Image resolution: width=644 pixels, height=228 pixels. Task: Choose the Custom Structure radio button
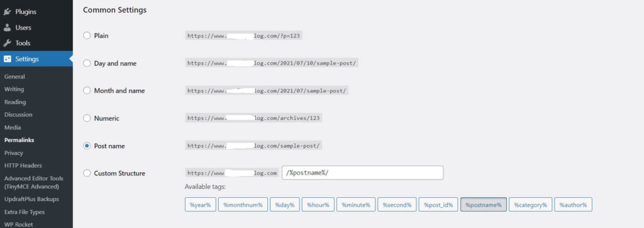tap(87, 173)
